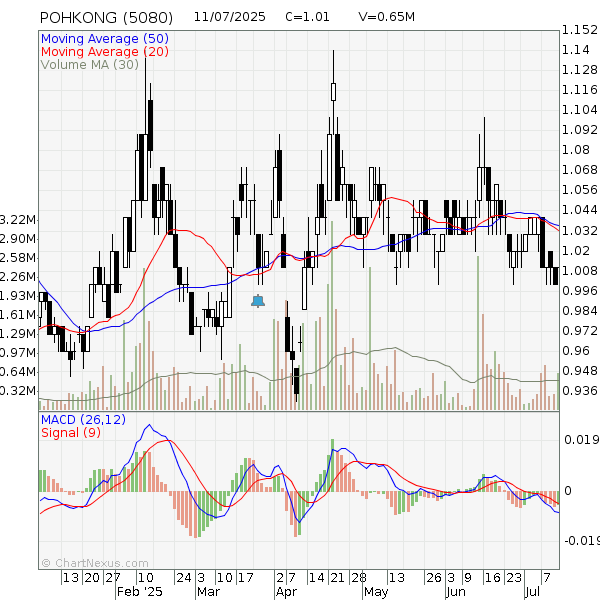
Task: Click the 0.996 price axis label
Action: 579,290
